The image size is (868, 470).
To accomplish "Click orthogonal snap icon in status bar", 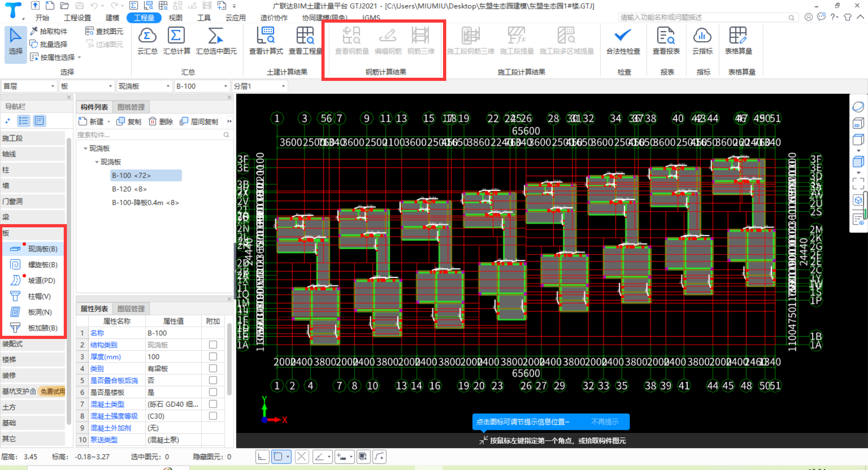I will click(262, 457).
